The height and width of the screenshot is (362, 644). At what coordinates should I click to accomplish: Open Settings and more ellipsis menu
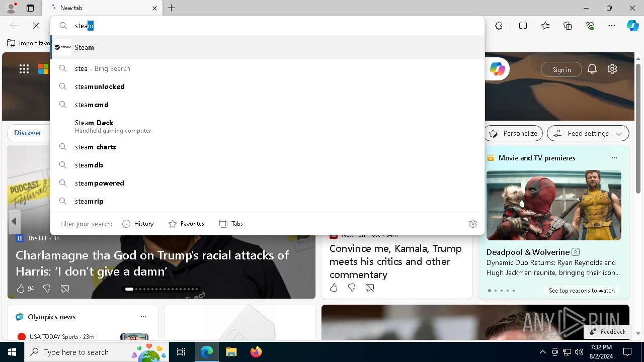tap(612, 26)
